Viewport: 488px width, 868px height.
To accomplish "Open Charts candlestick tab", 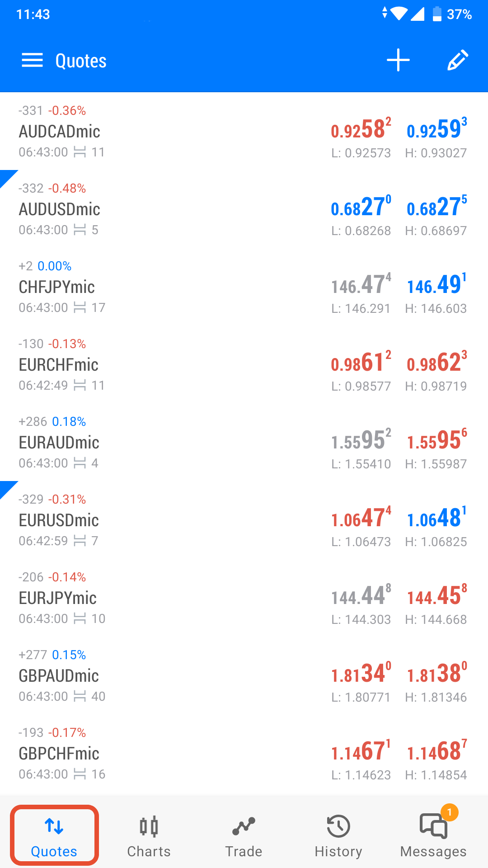I will pos(149,835).
